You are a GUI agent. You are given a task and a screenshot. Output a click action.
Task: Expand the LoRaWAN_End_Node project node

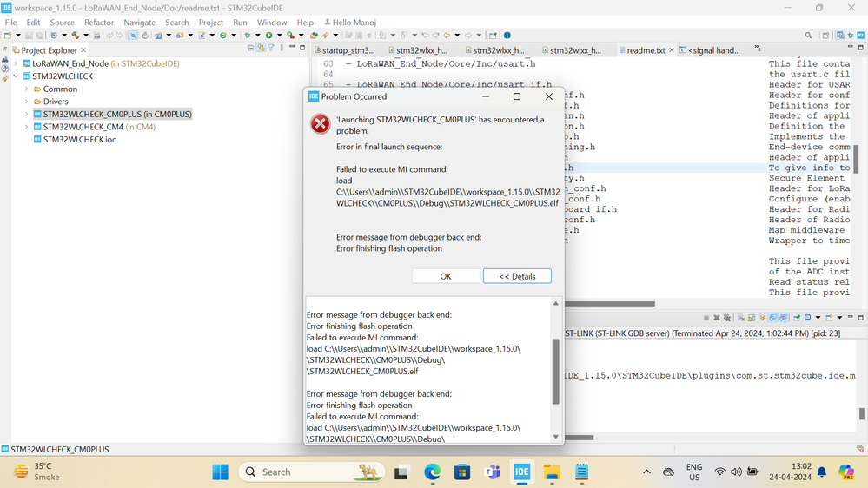click(x=16, y=63)
